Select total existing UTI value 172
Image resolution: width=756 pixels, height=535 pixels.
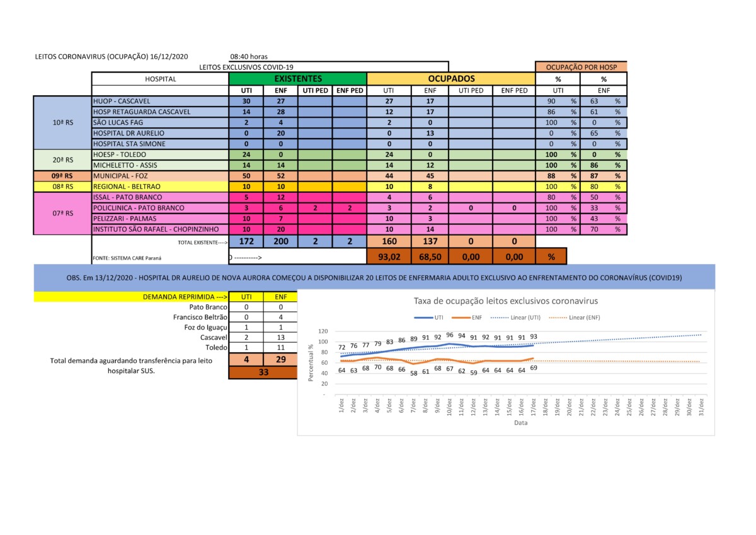[246, 241]
